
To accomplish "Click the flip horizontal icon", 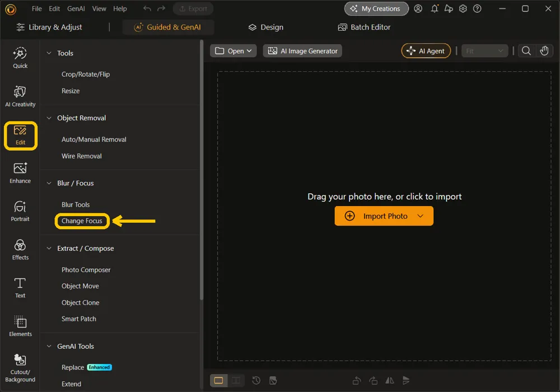I will pos(390,381).
